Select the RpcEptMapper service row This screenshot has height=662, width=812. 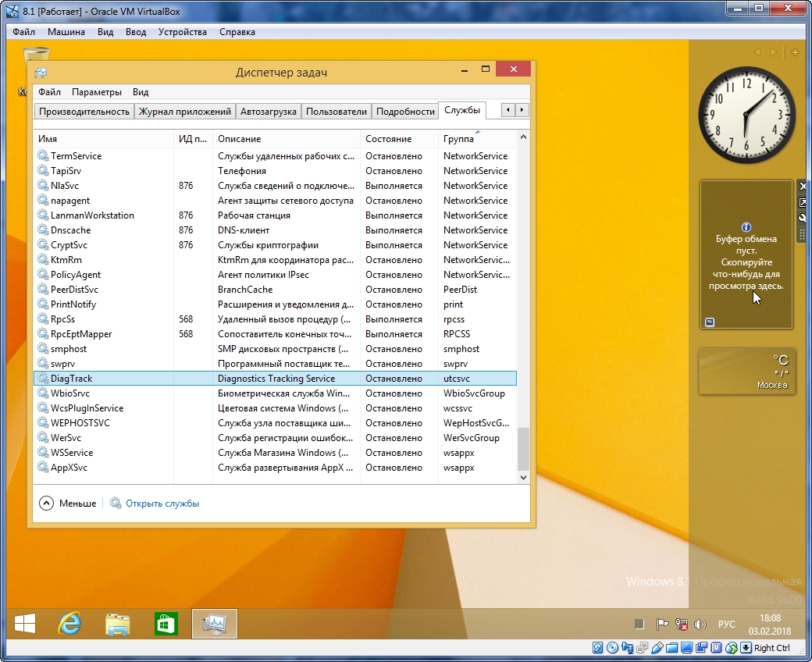pos(275,334)
